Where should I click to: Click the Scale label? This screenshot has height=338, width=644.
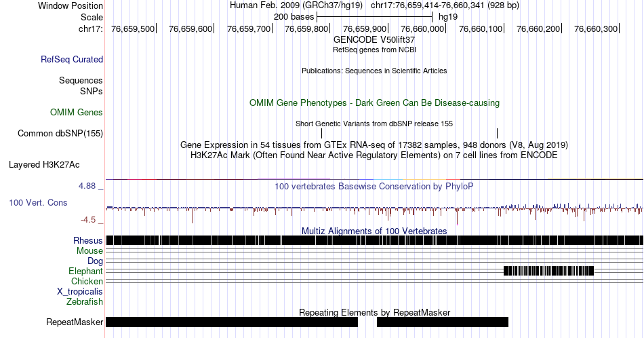pyautogui.click(x=92, y=17)
